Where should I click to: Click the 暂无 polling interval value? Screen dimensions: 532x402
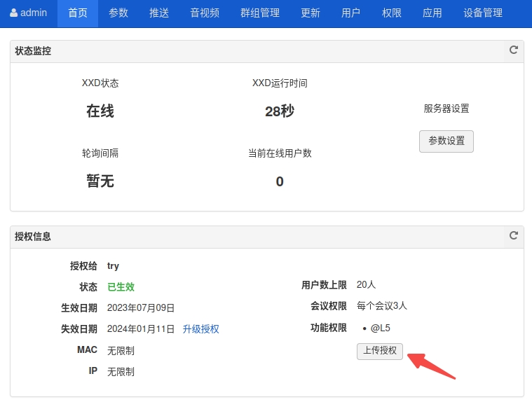(100, 181)
